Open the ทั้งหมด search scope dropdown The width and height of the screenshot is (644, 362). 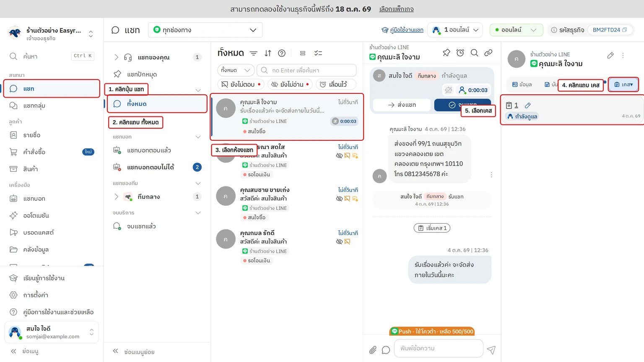click(236, 70)
